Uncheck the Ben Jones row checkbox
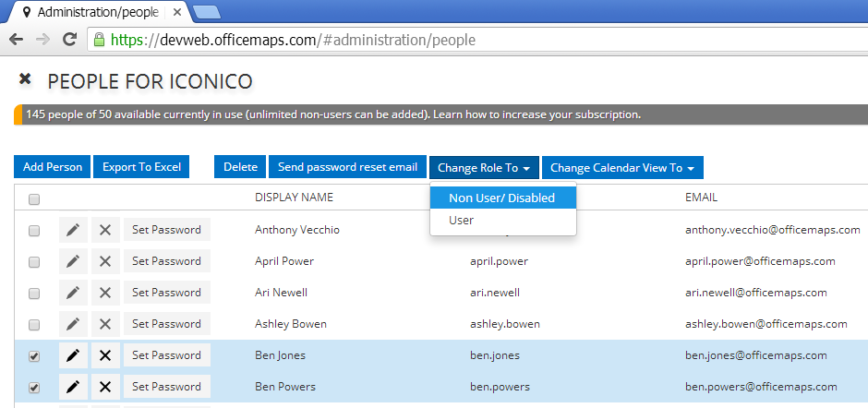This screenshot has width=868, height=408. pyautogui.click(x=34, y=356)
